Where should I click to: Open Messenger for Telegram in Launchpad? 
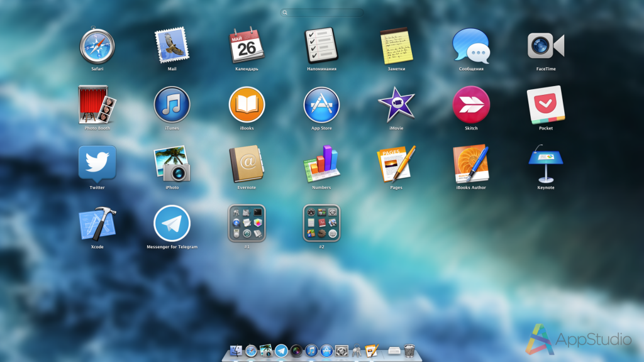click(x=172, y=223)
